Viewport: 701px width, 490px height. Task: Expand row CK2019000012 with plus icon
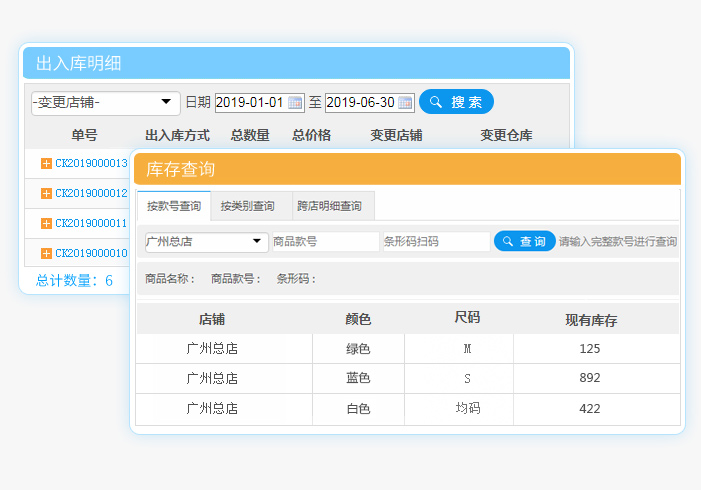[x=46, y=193]
